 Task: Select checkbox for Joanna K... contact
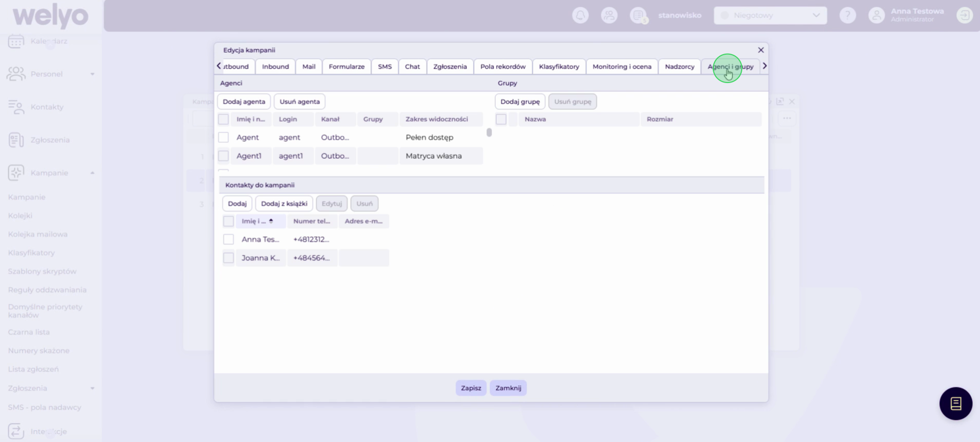228,258
